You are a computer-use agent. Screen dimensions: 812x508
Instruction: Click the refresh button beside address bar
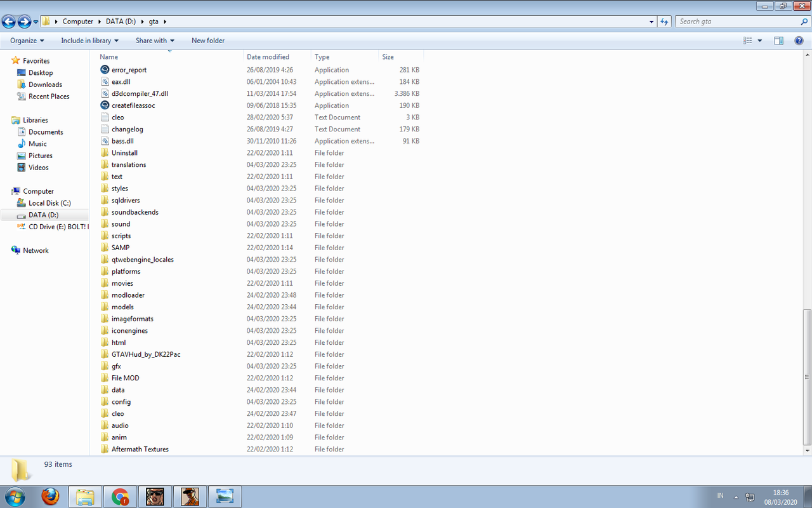[664, 22]
